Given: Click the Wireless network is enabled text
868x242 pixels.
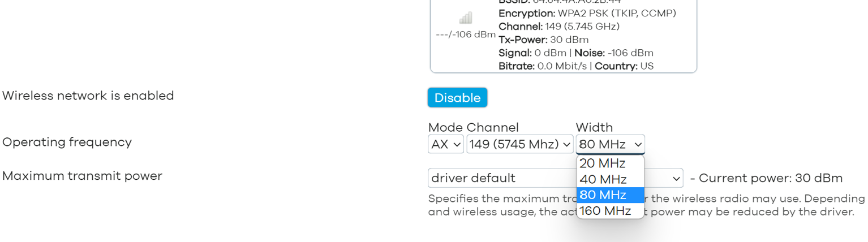Looking at the screenshot, I should click(x=88, y=96).
